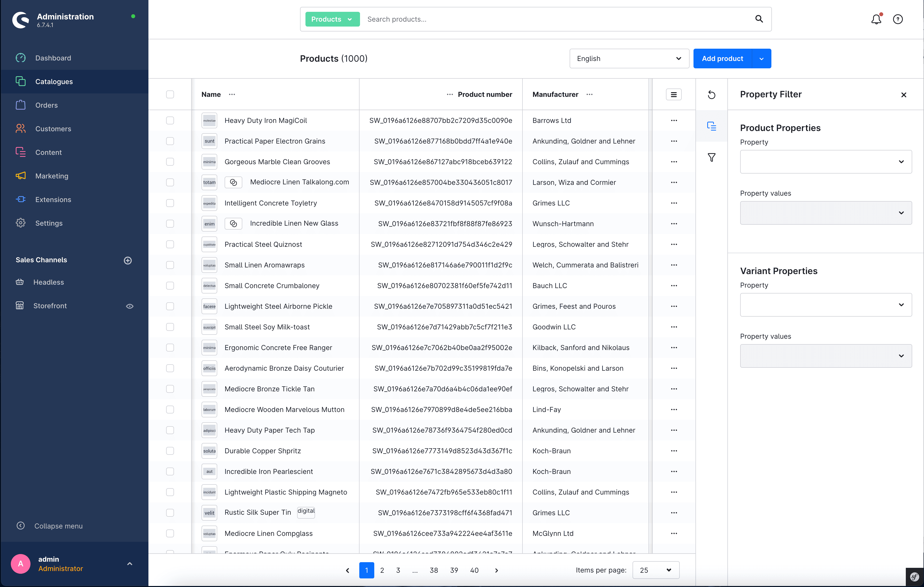
Task: Close the Property Filter panel
Action: 904,95
